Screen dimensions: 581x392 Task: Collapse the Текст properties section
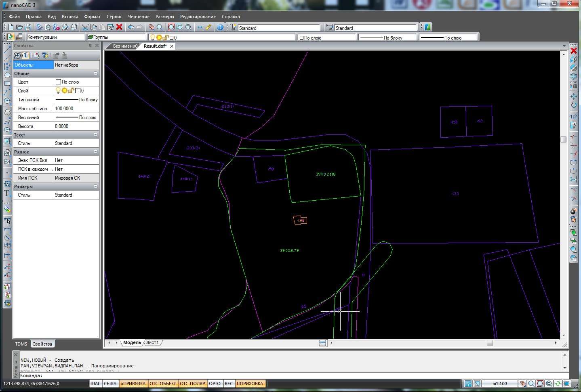pos(96,135)
